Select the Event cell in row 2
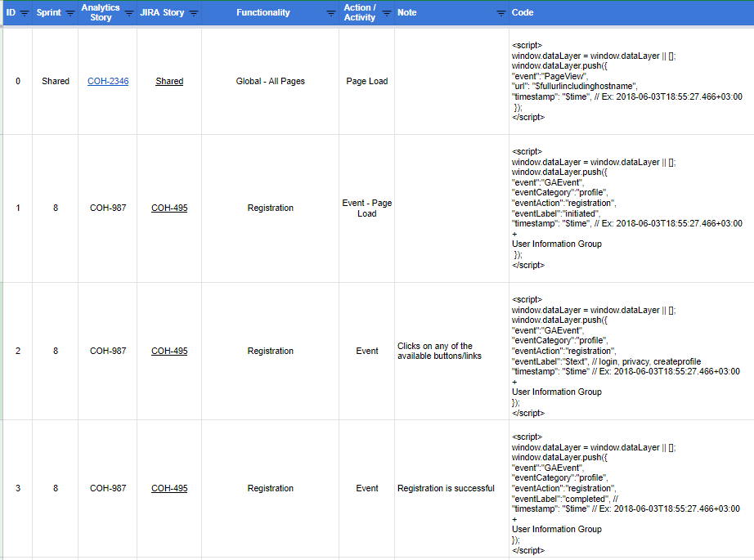The height and width of the screenshot is (560, 754). (x=367, y=351)
